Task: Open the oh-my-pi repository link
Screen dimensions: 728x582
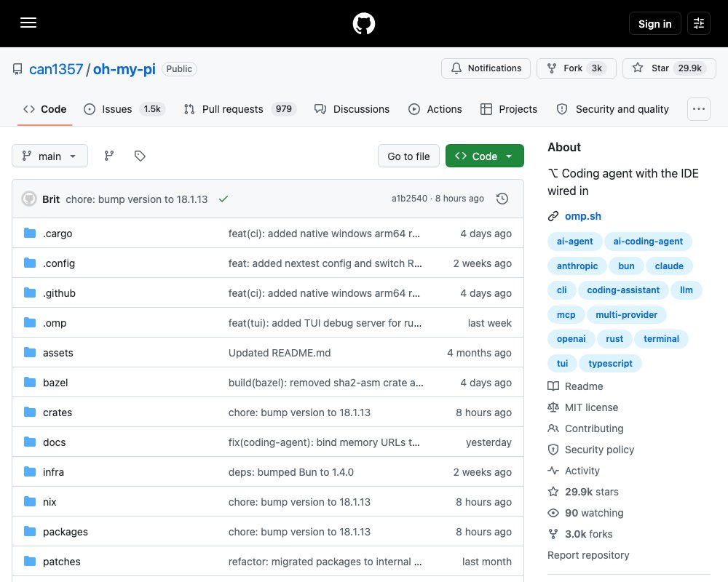Action: (124, 69)
